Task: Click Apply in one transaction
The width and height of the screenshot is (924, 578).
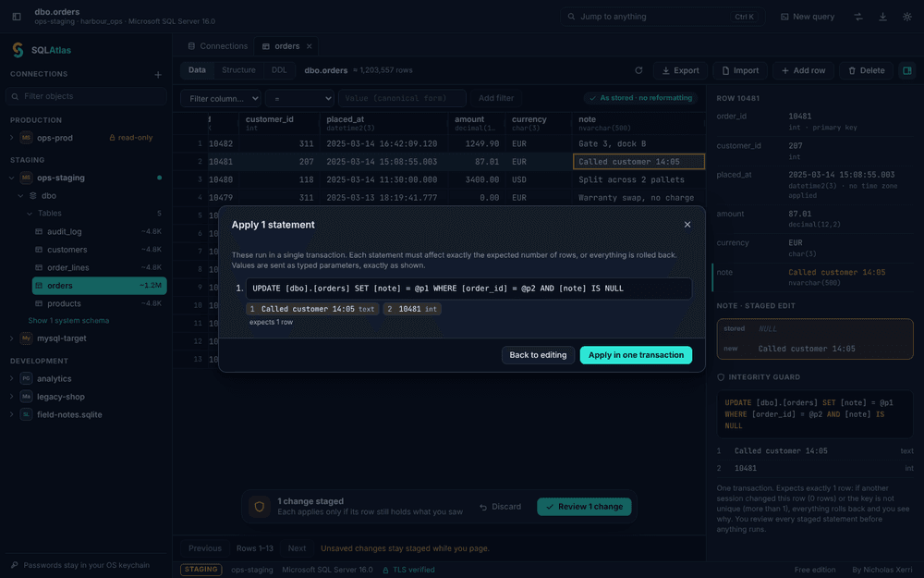Action: [x=636, y=355]
